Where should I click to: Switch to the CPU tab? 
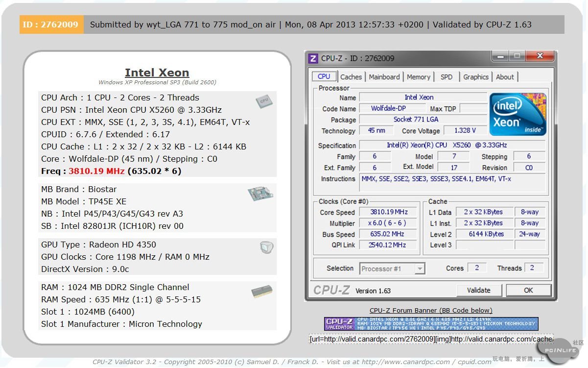point(324,76)
